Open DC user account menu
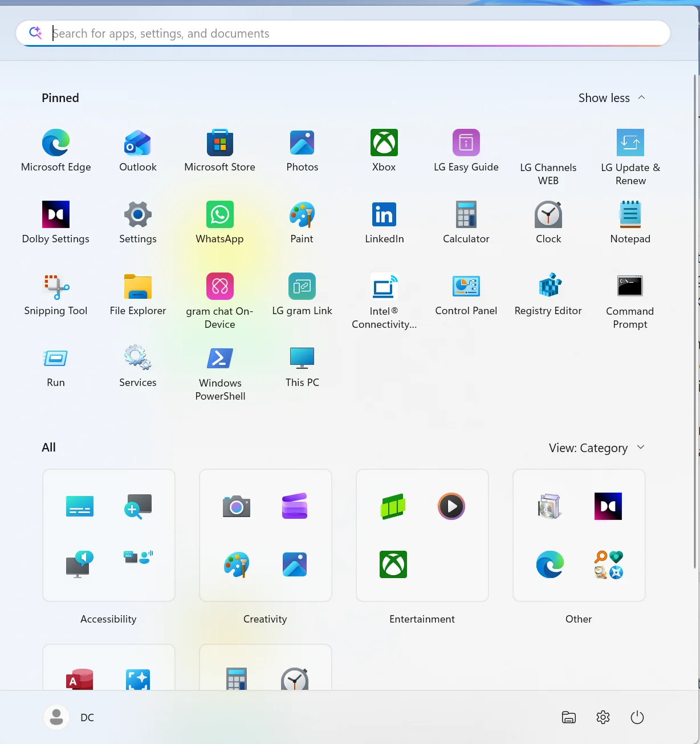 click(x=70, y=717)
